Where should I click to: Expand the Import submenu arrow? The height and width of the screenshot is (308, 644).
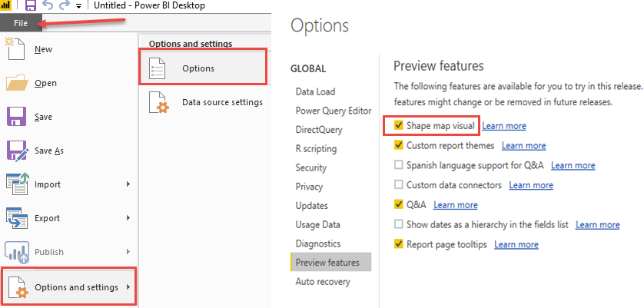(128, 184)
